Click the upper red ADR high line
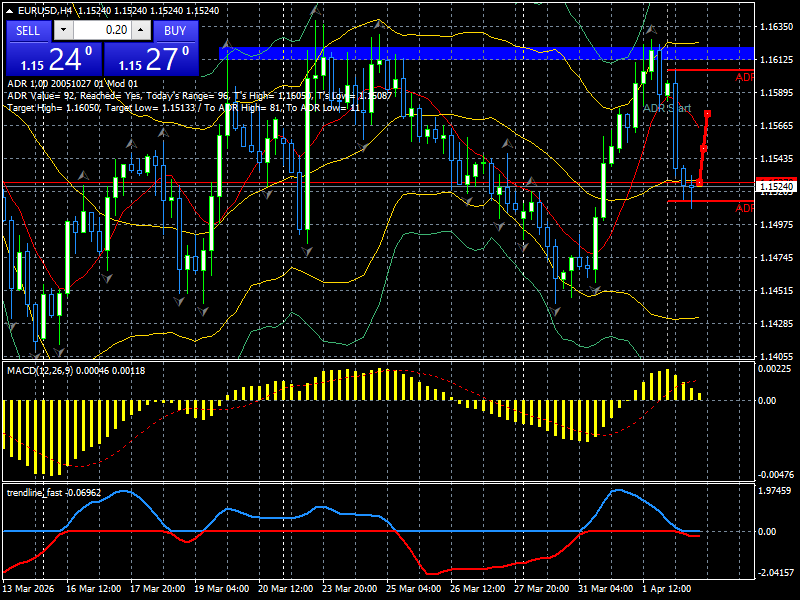 pos(710,72)
